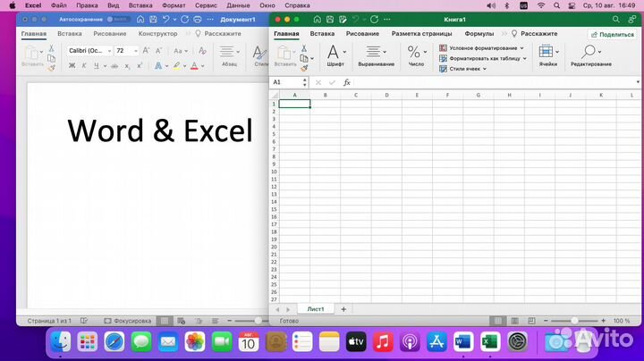Open Рисование tab in Word

point(110,34)
